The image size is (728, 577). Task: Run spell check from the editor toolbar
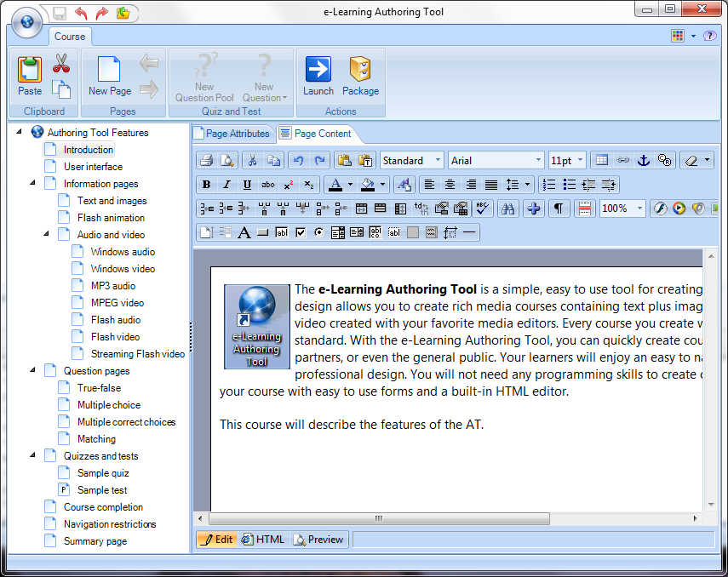pos(483,209)
